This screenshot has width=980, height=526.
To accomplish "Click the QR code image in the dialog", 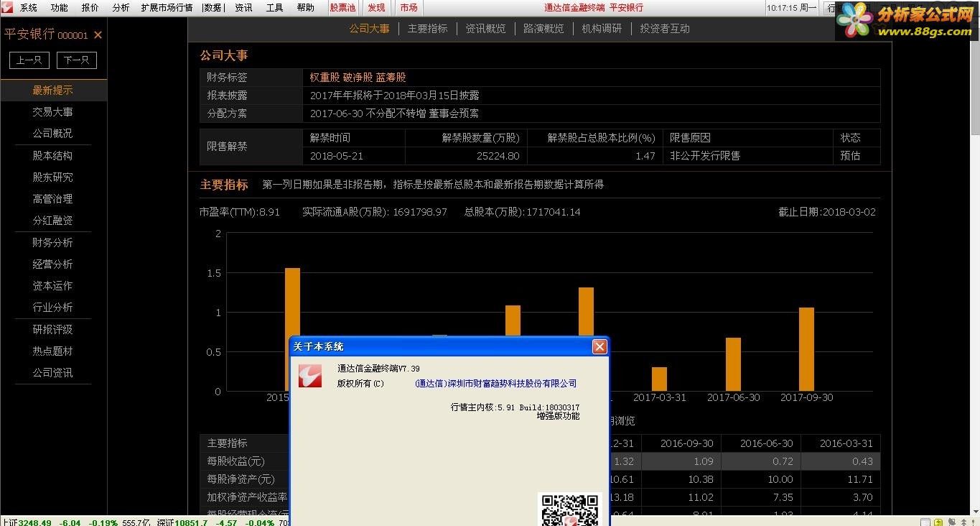I will [569, 509].
